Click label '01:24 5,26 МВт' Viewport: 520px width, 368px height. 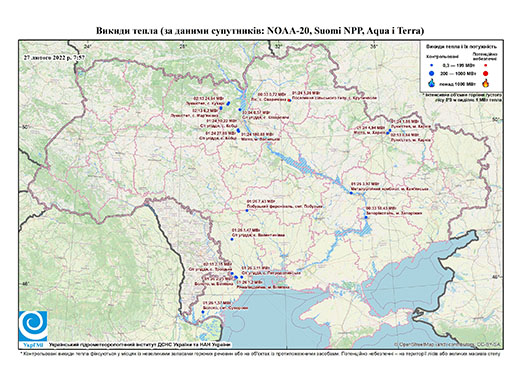[x=306, y=94]
